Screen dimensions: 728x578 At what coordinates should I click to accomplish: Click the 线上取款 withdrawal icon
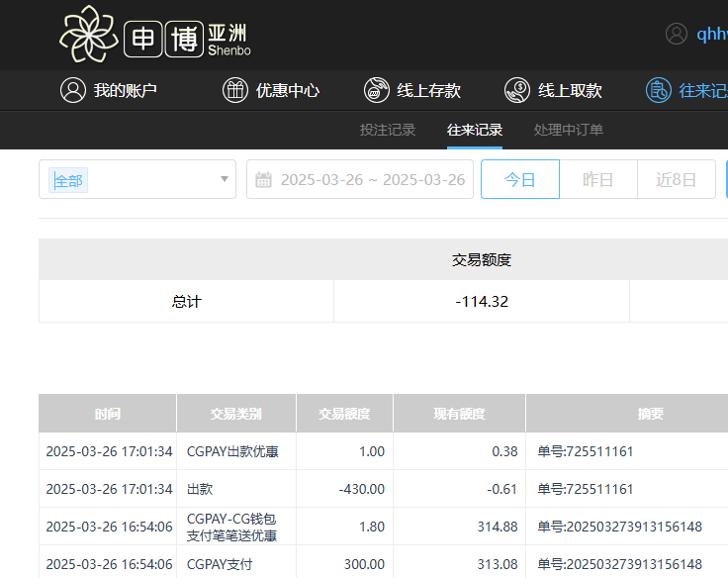[516, 90]
